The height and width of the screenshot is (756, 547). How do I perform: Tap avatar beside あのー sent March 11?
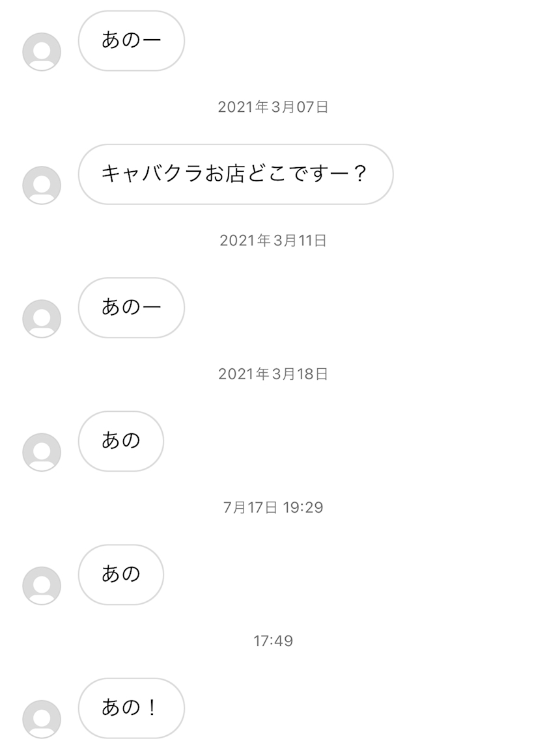[42, 318]
